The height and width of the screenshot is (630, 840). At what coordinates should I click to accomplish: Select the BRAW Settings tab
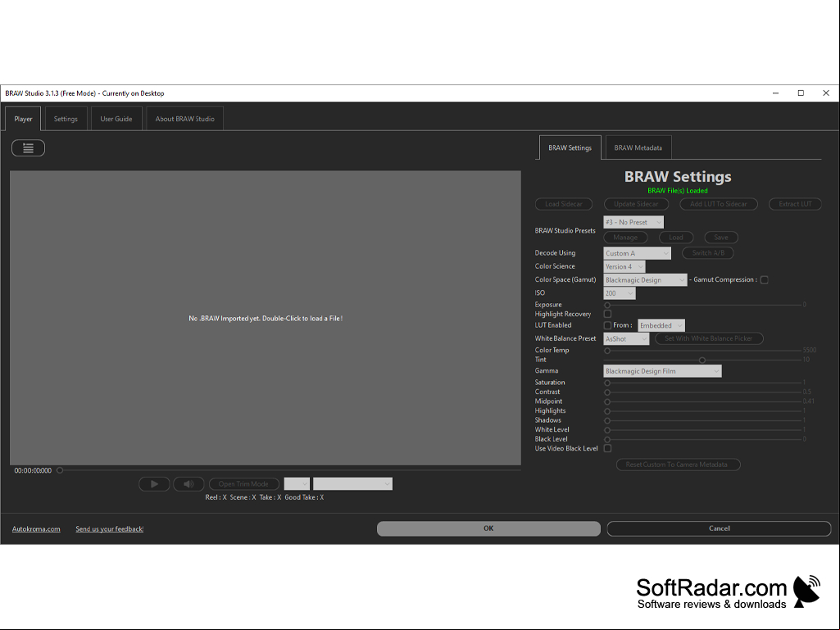570,147
